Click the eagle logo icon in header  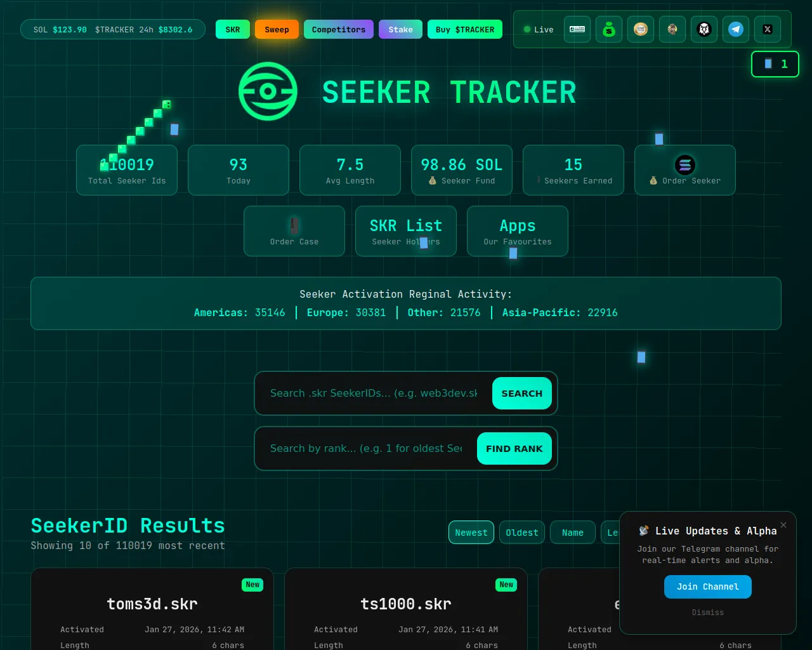(x=704, y=29)
